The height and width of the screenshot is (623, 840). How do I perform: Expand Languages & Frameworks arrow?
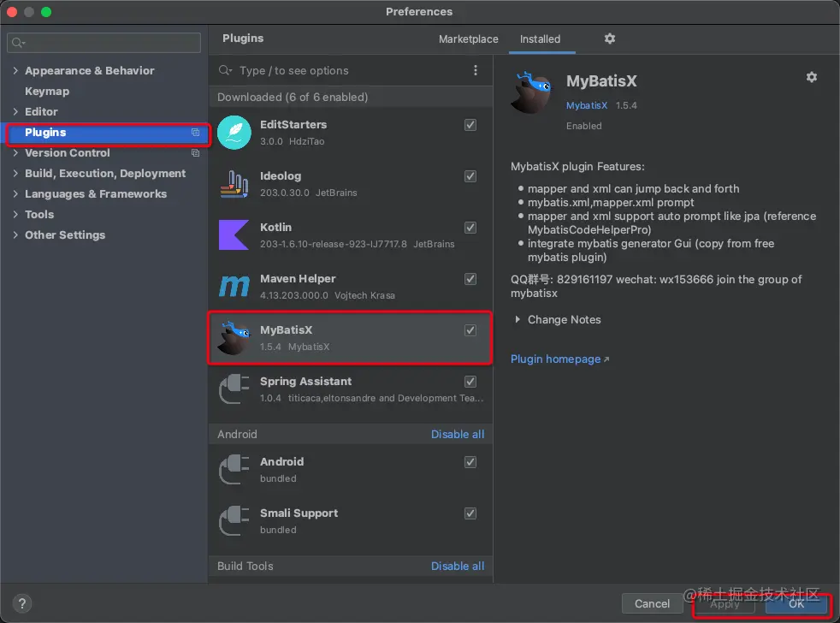click(x=15, y=193)
